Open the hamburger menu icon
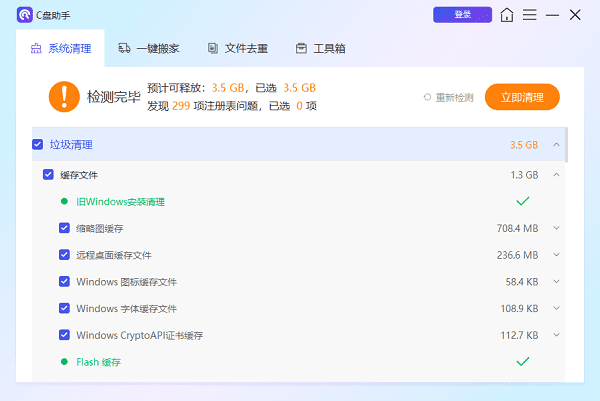Screen dimensions: 600x401 pyautogui.click(x=530, y=15)
